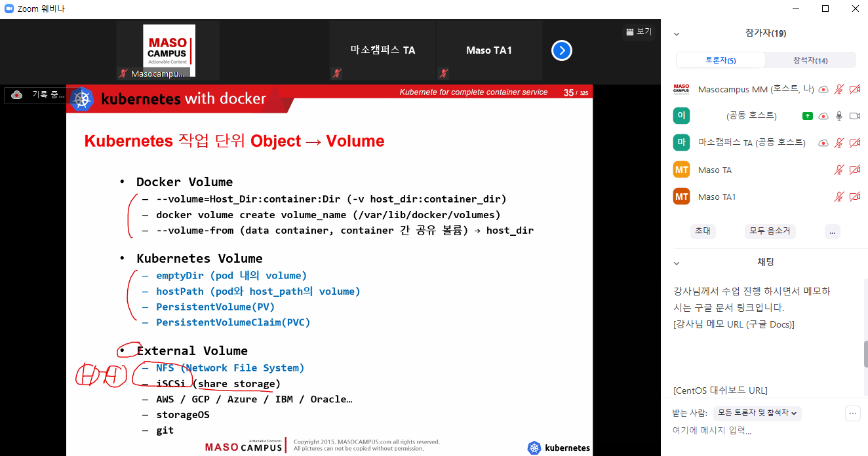The width and height of the screenshot is (868, 456).
Task: Click the green screen-share icon for co-host
Action: pos(808,116)
